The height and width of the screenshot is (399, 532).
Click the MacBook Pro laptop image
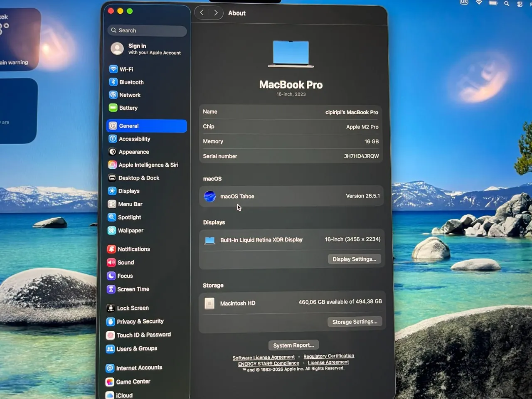[291, 54]
